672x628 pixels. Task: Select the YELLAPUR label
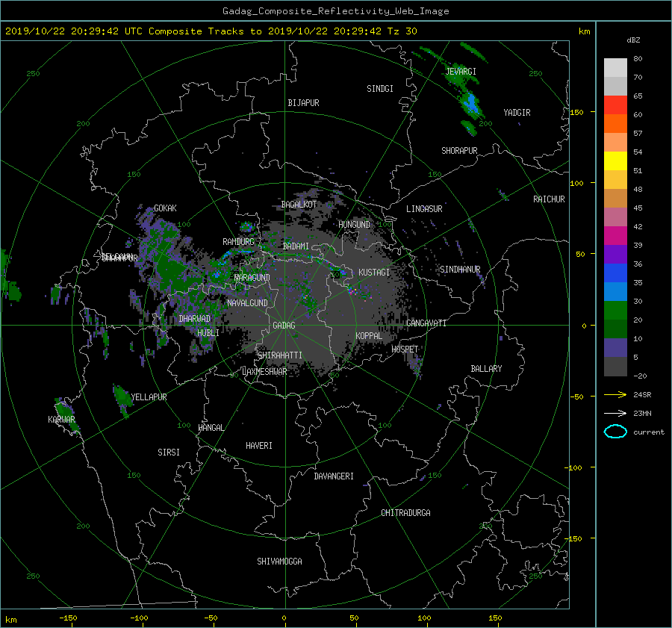[x=149, y=397]
